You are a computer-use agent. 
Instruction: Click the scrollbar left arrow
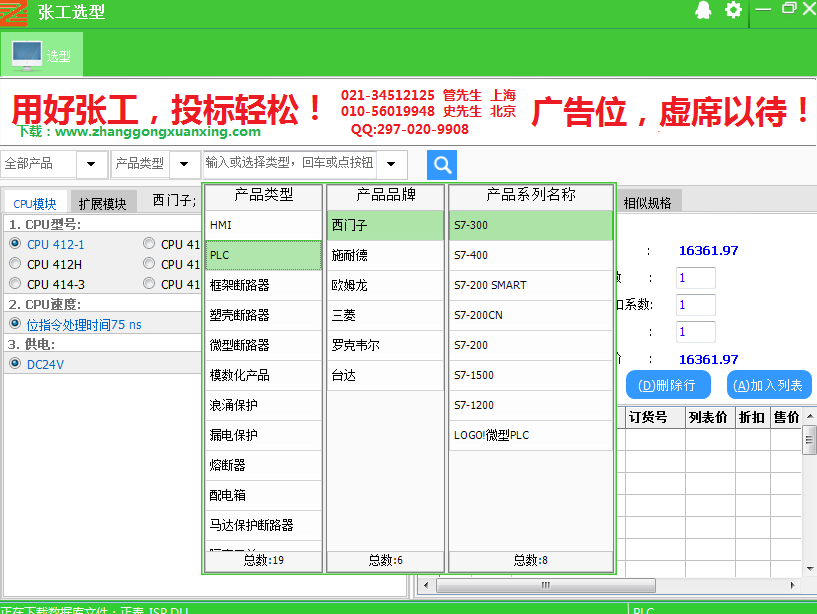[x=426, y=585]
